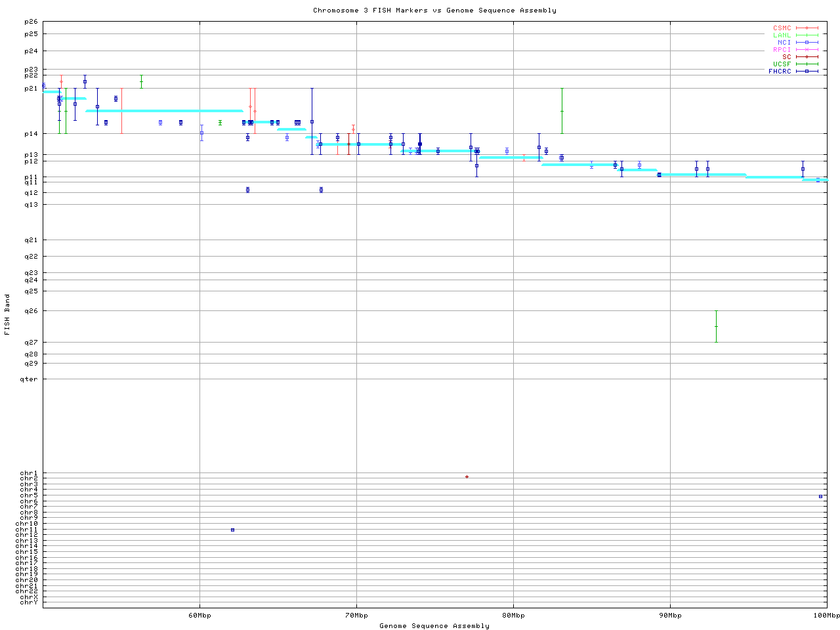Click the blue marker on the chr5 row
Screen dimensions: 840x630
pos(820,497)
